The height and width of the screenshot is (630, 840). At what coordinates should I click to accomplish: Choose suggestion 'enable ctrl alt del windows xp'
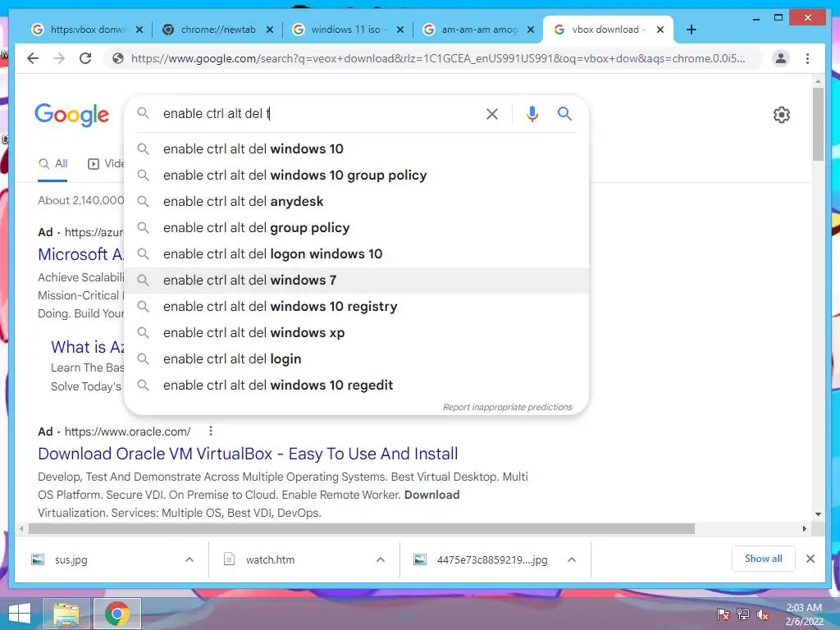tap(356, 333)
